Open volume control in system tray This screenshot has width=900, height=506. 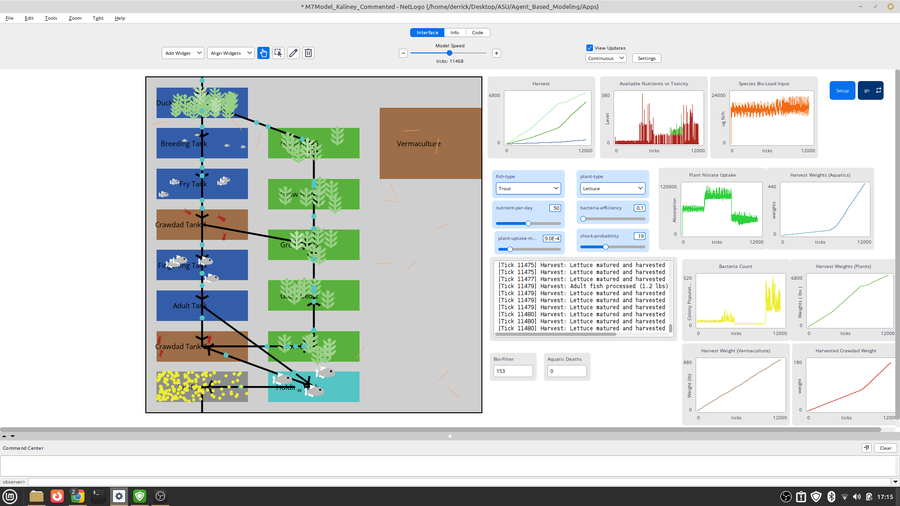857,497
